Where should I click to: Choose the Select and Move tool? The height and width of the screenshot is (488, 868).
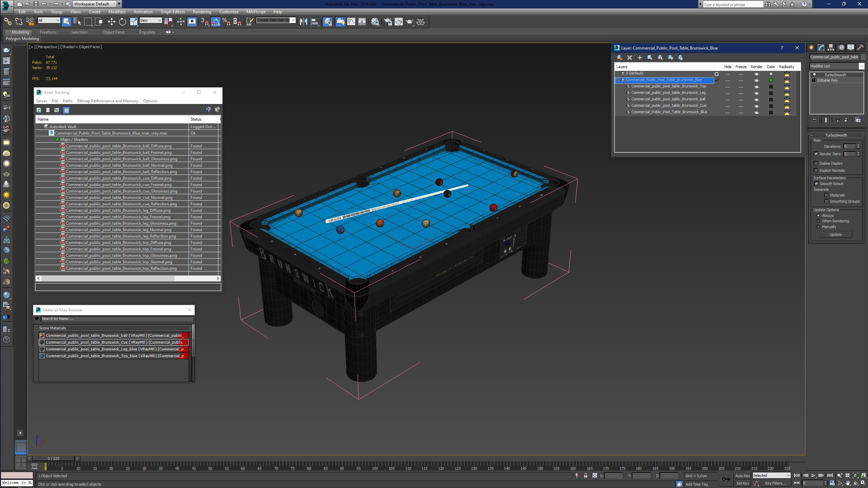point(111,22)
